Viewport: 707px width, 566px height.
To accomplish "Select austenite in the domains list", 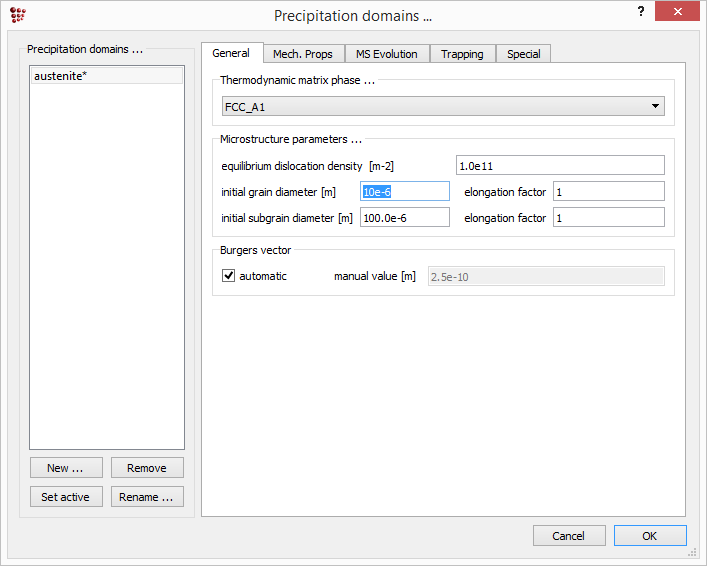I will coord(106,76).
